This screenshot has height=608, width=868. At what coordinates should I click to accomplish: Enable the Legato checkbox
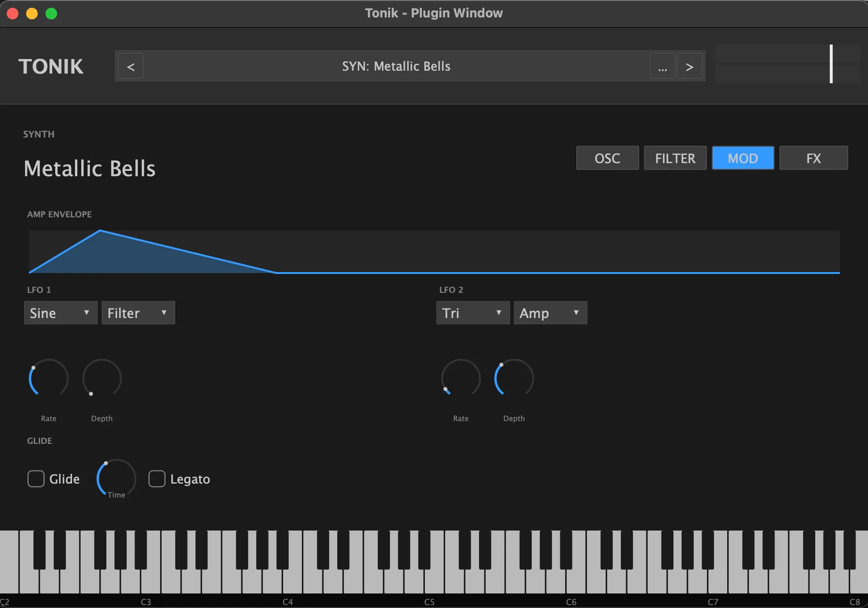[157, 479]
